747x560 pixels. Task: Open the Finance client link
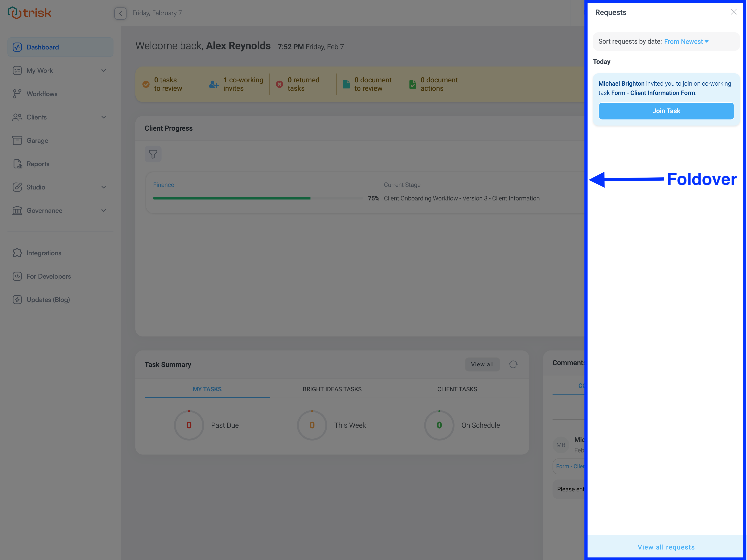163,185
